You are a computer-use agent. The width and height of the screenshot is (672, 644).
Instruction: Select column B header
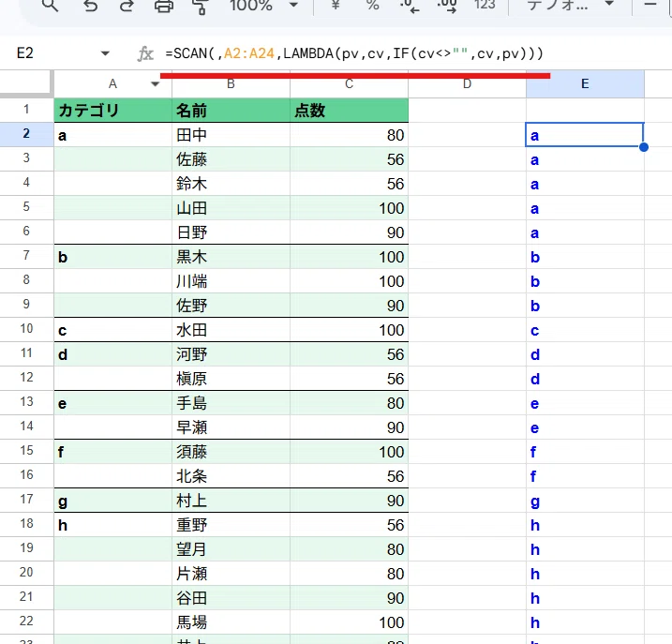231,84
